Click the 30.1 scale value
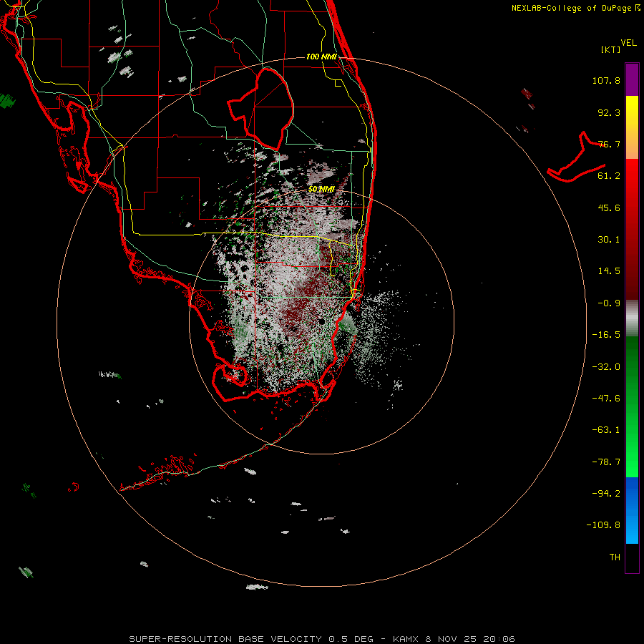 pos(609,240)
